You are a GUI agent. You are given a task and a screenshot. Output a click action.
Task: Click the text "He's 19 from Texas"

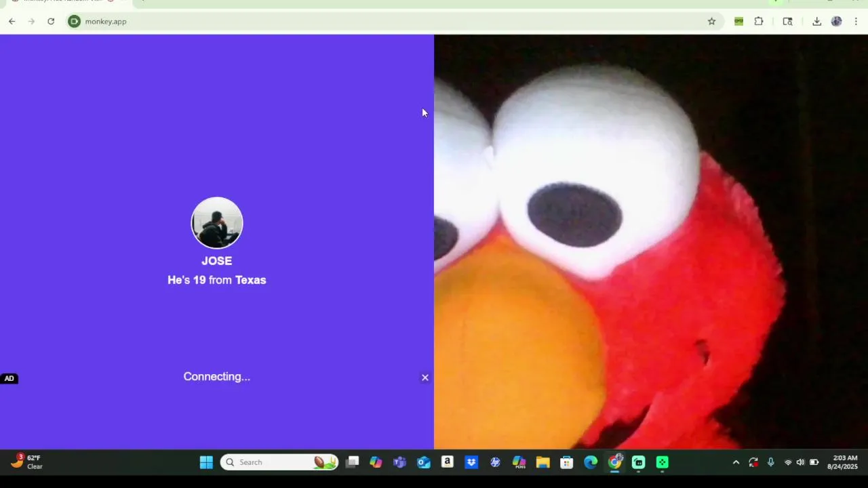pos(217,280)
